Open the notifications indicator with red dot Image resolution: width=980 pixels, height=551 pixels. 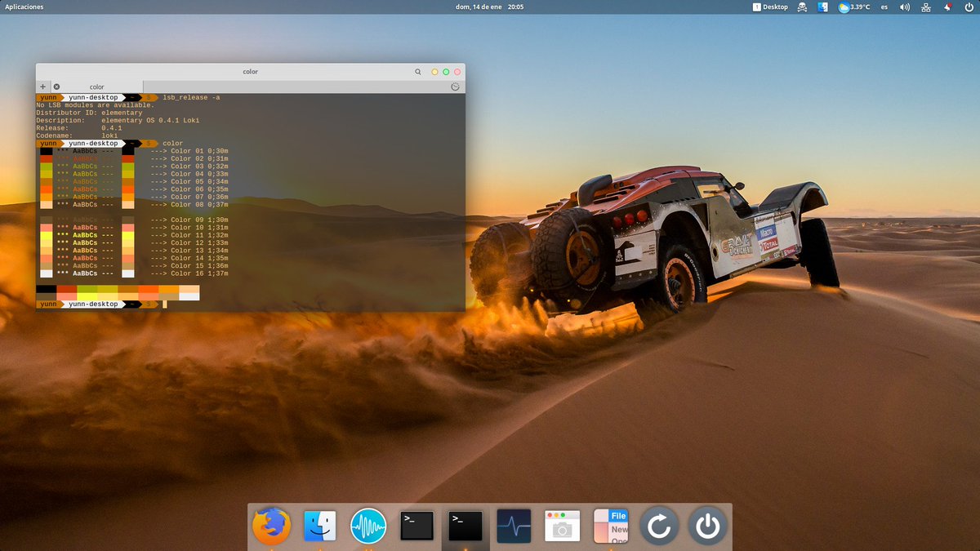(947, 7)
